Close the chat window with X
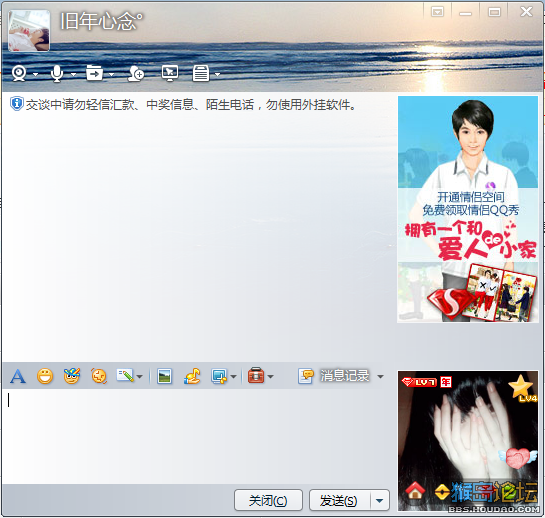Screen dimensions: 545x518 (x=526, y=11)
